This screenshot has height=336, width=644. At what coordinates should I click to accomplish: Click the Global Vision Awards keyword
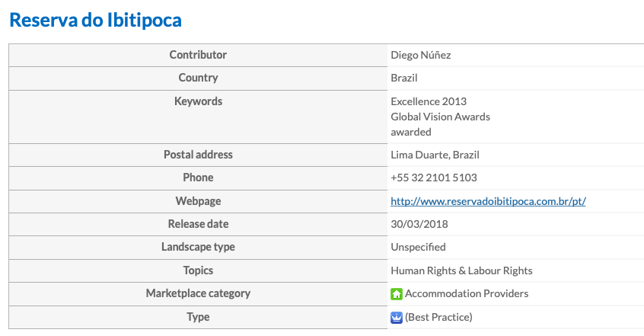tap(440, 117)
